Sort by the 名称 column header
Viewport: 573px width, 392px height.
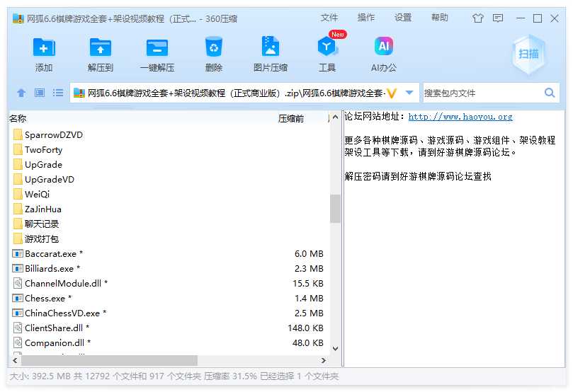pos(18,118)
